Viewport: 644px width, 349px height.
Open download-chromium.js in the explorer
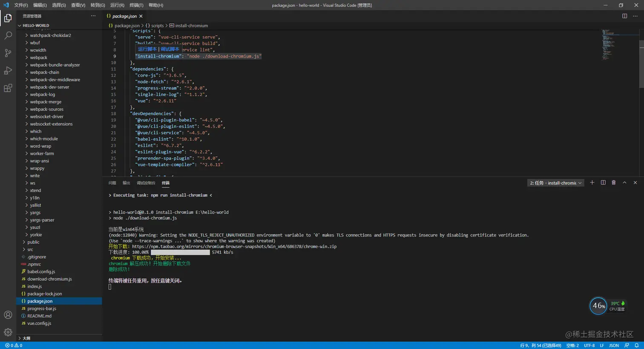point(59,279)
